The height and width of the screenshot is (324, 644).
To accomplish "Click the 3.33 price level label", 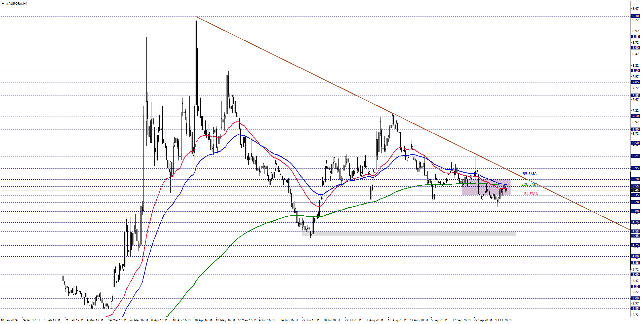I will point(635,287).
